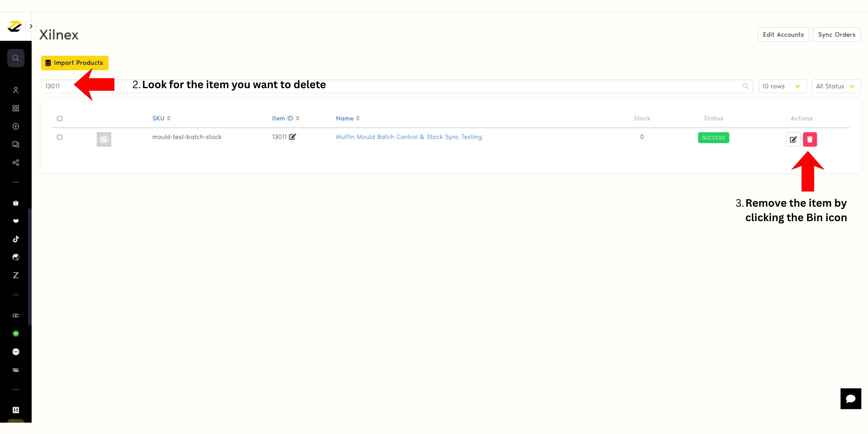
Task: Tick checkbox for mould-test-batch-stock row
Action: [60, 137]
